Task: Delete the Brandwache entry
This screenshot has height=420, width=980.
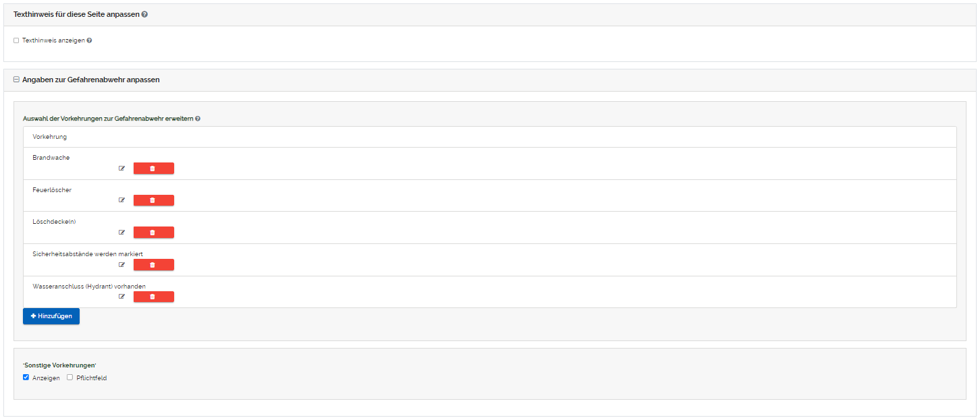Action: (x=153, y=169)
